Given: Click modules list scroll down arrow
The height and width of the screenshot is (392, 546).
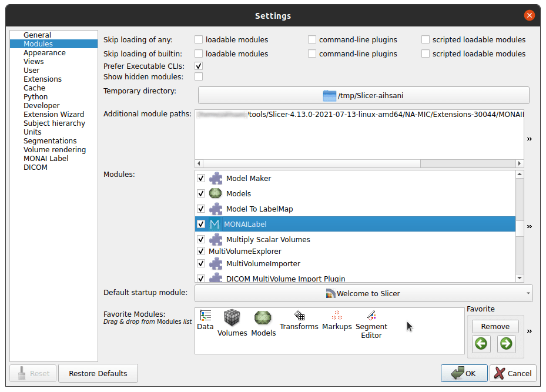Looking at the screenshot, I should click(x=520, y=278).
